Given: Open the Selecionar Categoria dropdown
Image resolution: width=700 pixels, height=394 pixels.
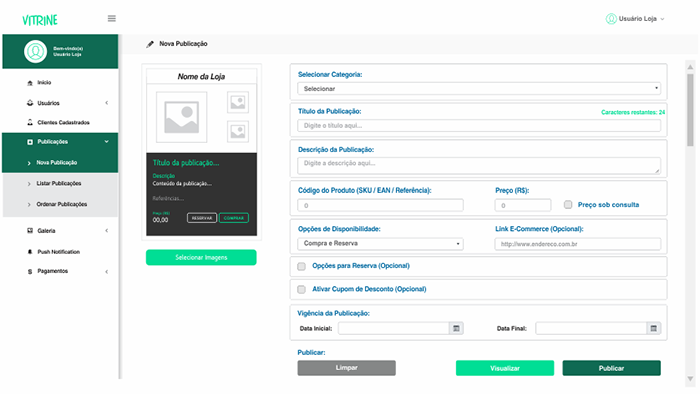Looking at the screenshot, I should pyautogui.click(x=479, y=88).
